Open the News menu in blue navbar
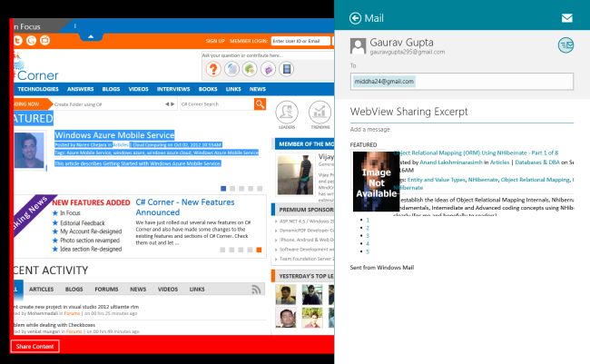 coord(258,89)
